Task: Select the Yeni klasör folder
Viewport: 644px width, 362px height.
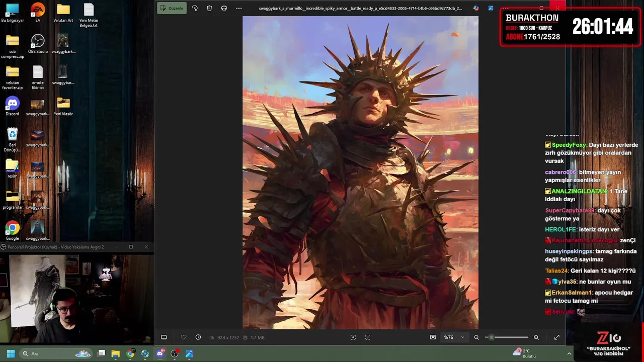Action: coord(63,107)
